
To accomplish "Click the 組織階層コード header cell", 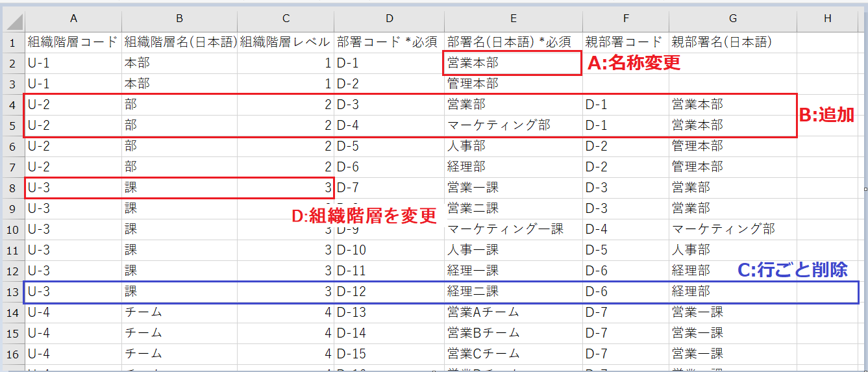I will (73, 42).
